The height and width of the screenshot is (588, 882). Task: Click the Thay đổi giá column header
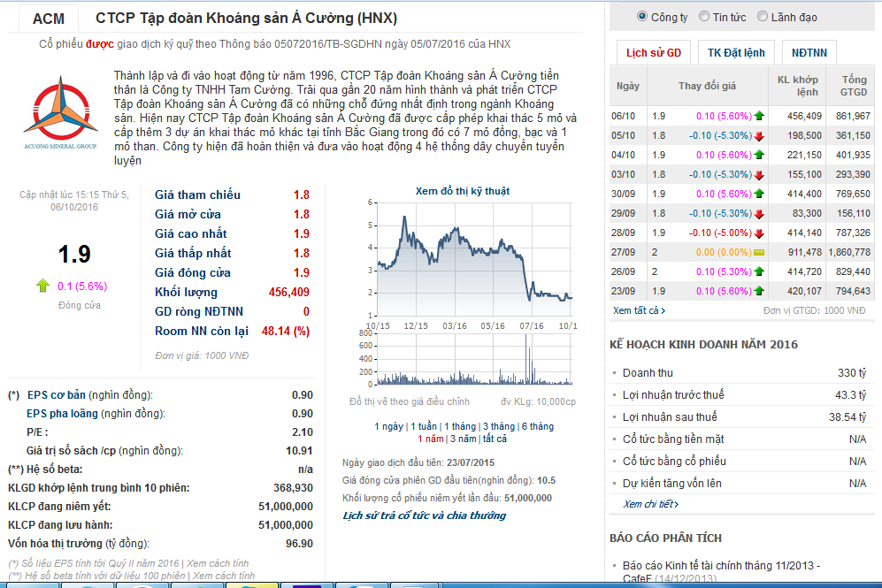pos(707,86)
